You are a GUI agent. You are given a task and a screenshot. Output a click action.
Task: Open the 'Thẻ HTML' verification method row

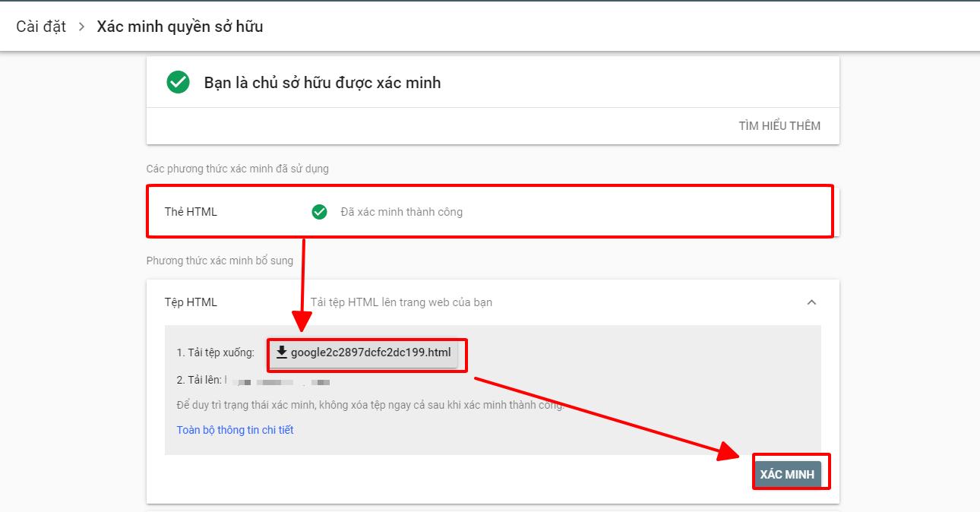coord(191,212)
